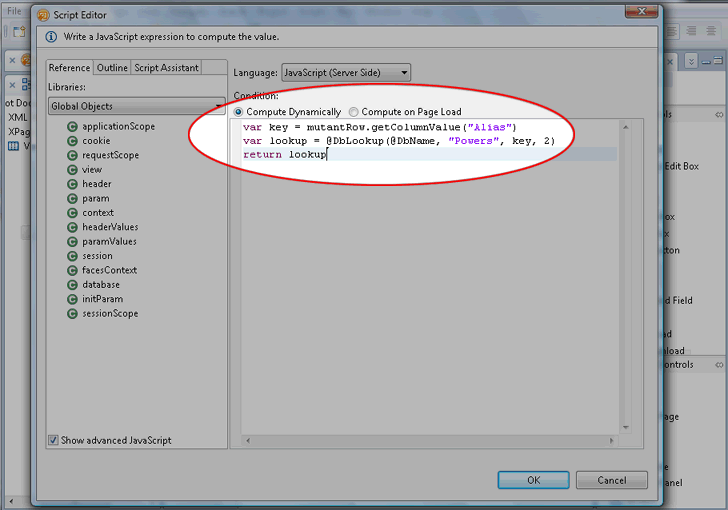Open the Language dropdown
This screenshot has height=510, width=728.
[x=346, y=72]
